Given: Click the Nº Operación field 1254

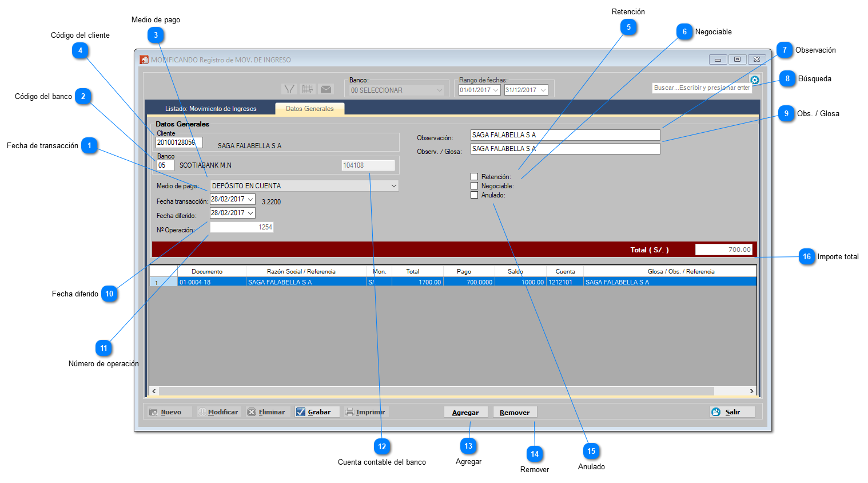Looking at the screenshot, I should (242, 227).
